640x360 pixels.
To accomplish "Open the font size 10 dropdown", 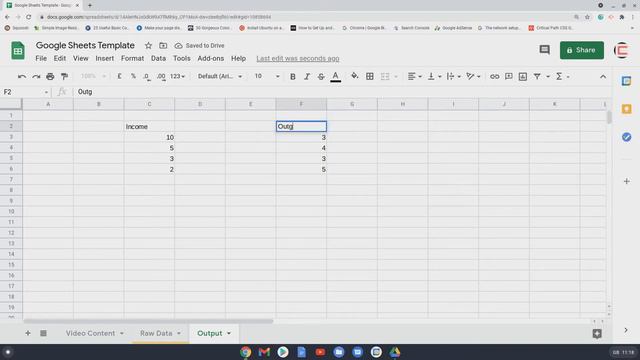I will pyautogui.click(x=267, y=76).
